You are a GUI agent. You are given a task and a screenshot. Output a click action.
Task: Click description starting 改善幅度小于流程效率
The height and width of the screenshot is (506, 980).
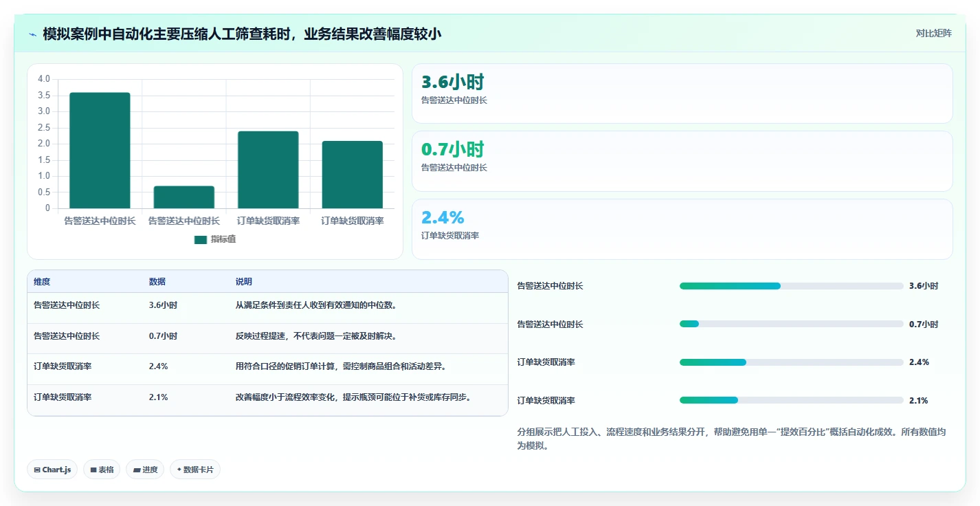coord(355,397)
